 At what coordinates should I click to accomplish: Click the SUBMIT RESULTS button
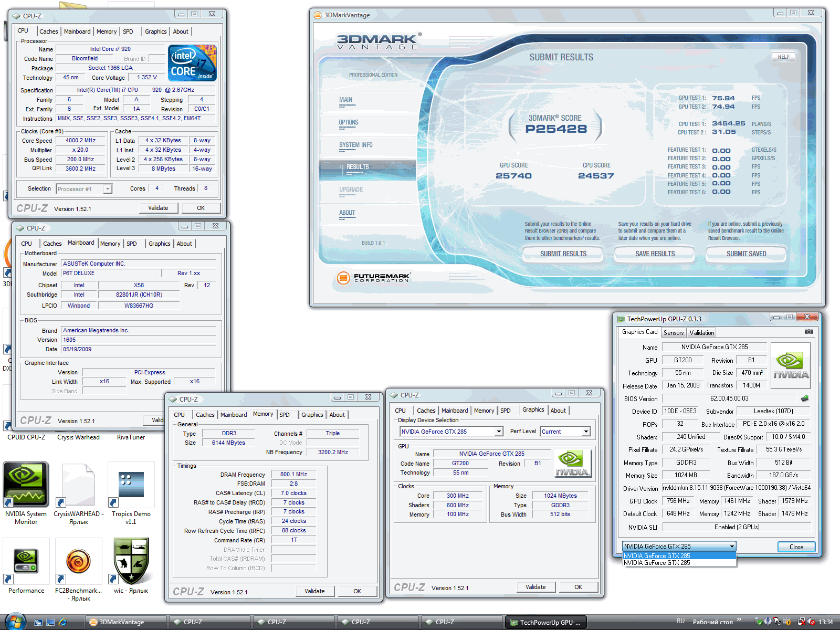[563, 254]
